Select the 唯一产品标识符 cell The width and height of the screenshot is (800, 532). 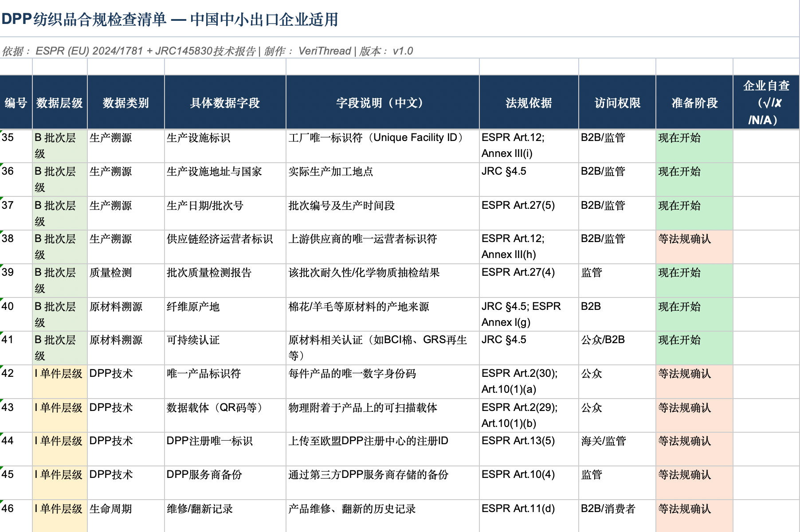tap(225, 382)
